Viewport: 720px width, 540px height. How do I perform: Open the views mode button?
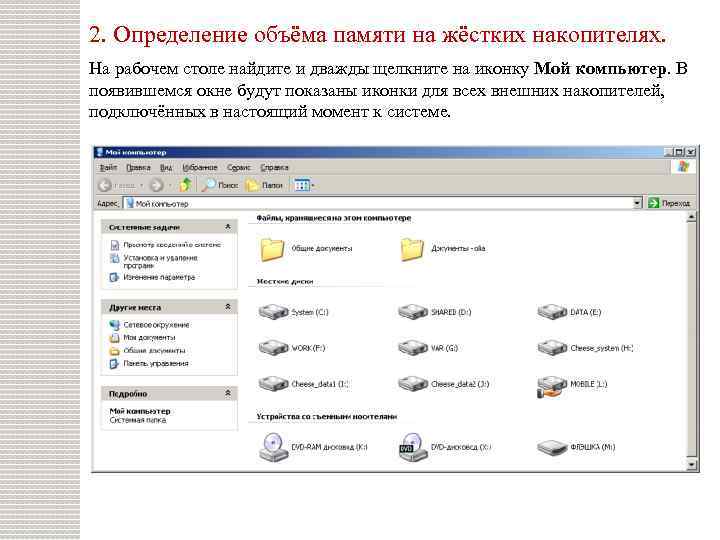coord(301,185)
